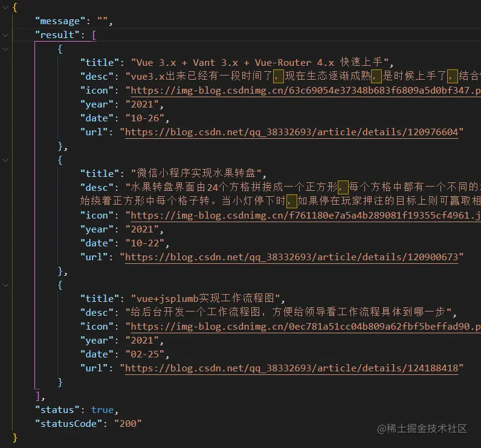Collapse the "result" array fold chevron
This screenshot has height=448, width=481.
5,35
